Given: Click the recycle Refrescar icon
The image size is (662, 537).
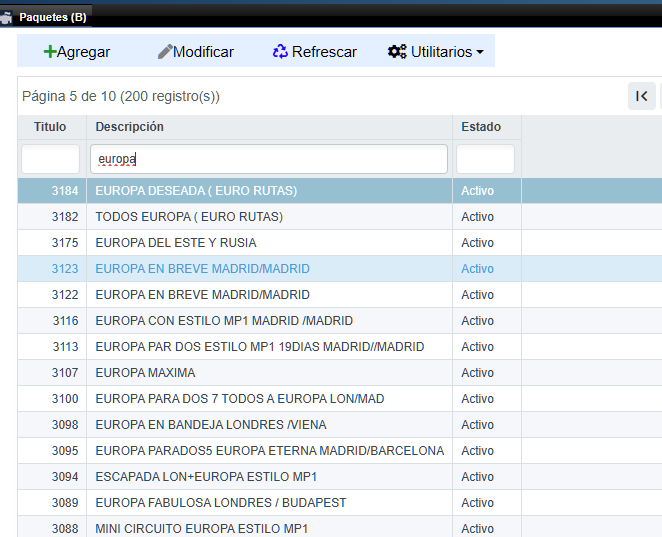Looking at the screenshot, I should coord(280,52).
